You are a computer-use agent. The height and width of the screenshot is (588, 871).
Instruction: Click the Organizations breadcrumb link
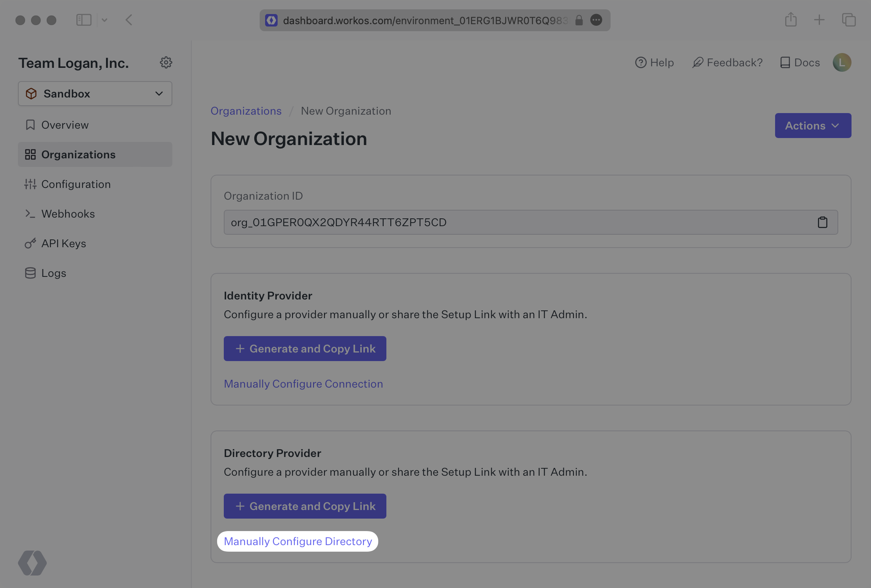(x=245, y=110)
